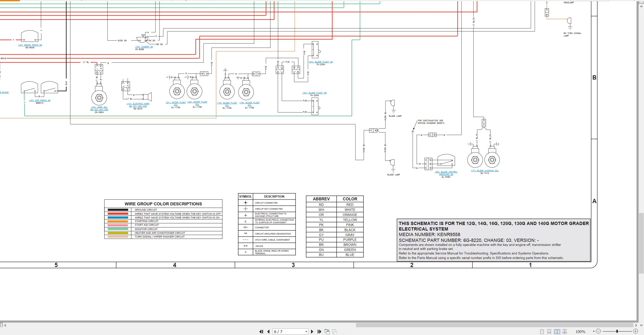Click grid column number 3
This screenshot has width=644, height=335.
pos(293,265)
